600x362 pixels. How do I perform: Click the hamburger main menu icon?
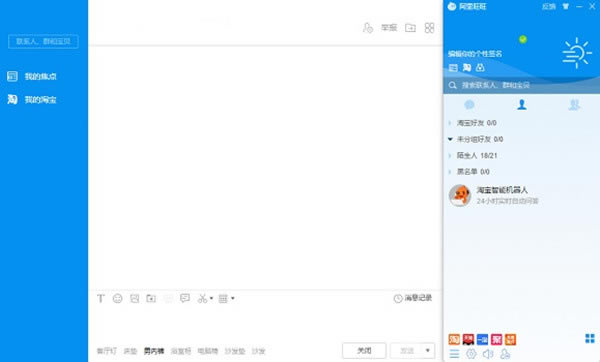click(454, 354)
